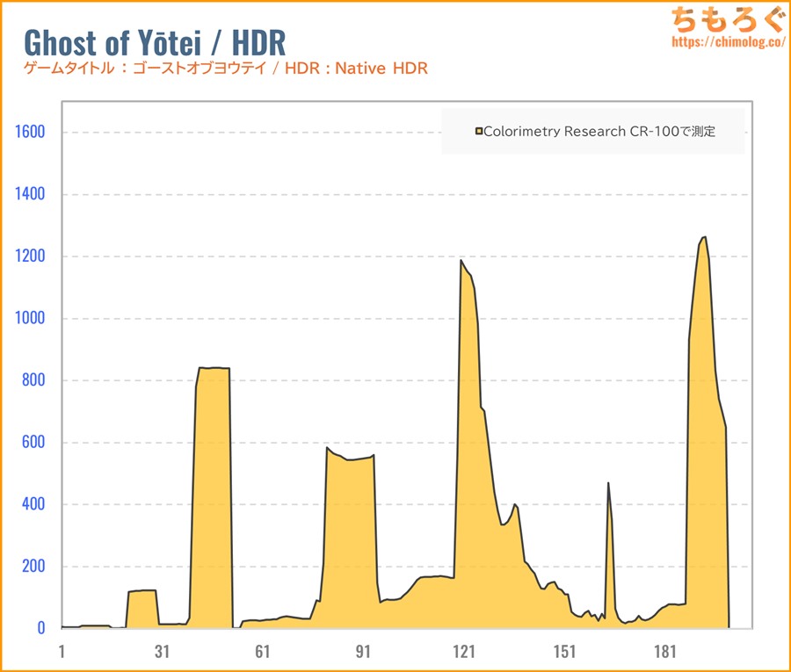Select the 800 y-axis label
The image size is (791, 672).
[32, 380]
